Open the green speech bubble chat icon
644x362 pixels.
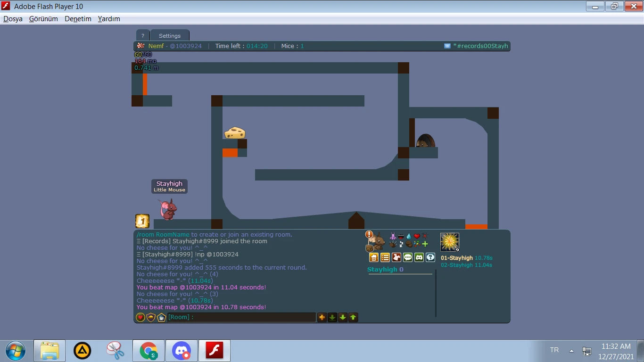(x=408, y=257)
